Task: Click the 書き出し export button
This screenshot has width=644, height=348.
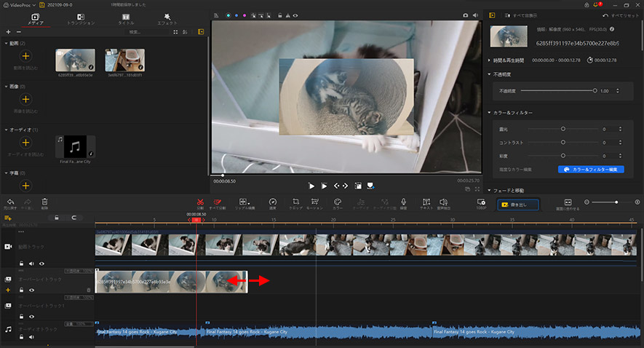Action: point(517,205)
